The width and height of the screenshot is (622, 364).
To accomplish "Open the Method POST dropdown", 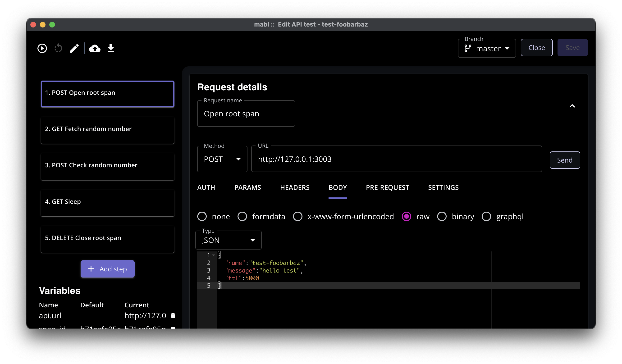I will point(222,159).
